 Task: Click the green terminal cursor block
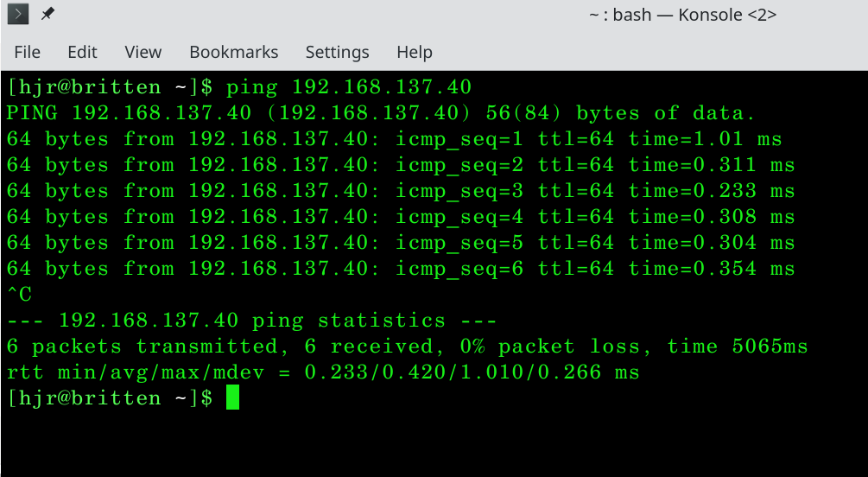232,398
